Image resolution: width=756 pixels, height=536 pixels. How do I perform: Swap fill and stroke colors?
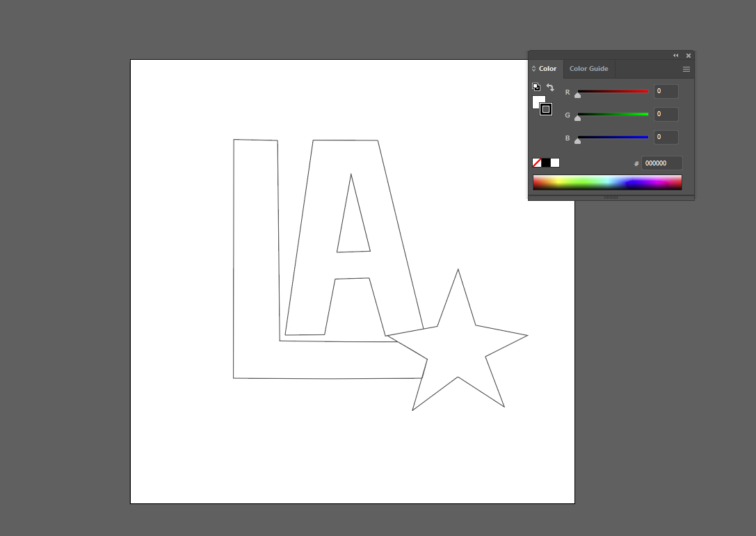point(550,88)
